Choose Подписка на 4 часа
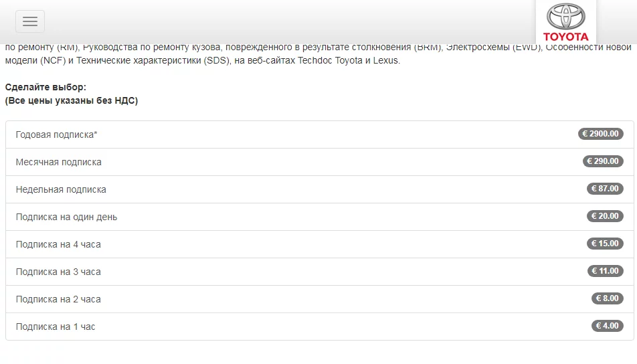Image resolution: width=637 pixels, height=364 pixels. point(58,244)
